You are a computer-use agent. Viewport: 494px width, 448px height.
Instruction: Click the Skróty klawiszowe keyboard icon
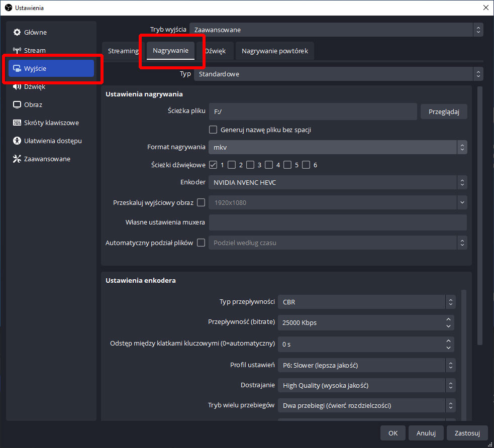coord(17,123)
